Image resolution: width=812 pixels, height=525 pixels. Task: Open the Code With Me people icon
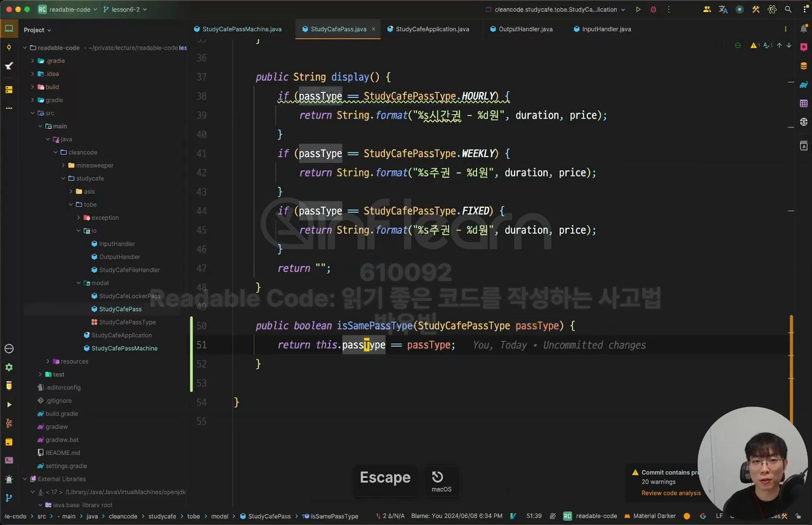[707, 9]
